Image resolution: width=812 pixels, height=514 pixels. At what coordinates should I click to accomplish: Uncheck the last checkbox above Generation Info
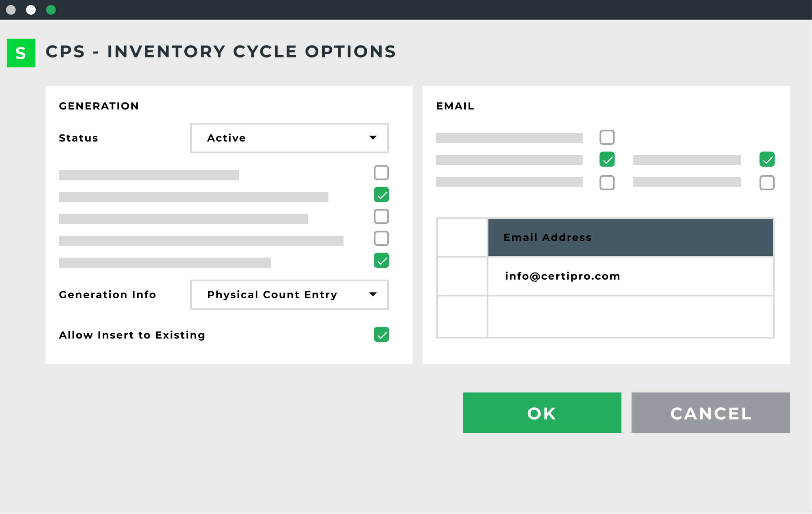[381, 260]
